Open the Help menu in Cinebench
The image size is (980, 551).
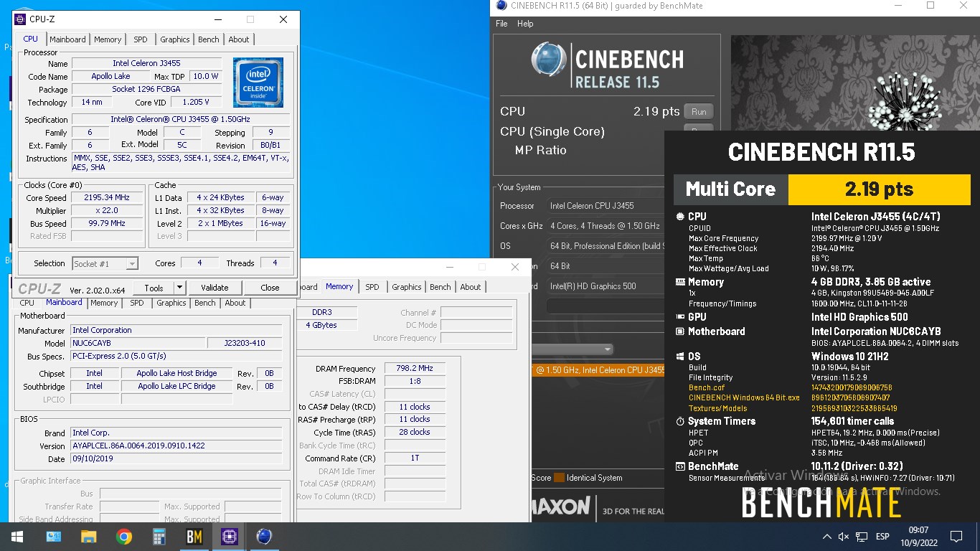pos(525,24)
